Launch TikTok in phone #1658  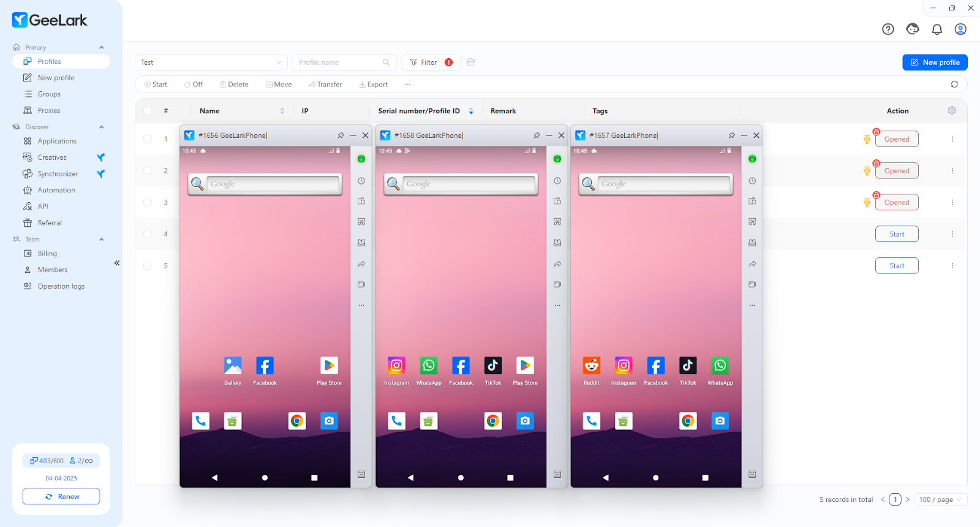pyautogui.click(x=493, y=366)
